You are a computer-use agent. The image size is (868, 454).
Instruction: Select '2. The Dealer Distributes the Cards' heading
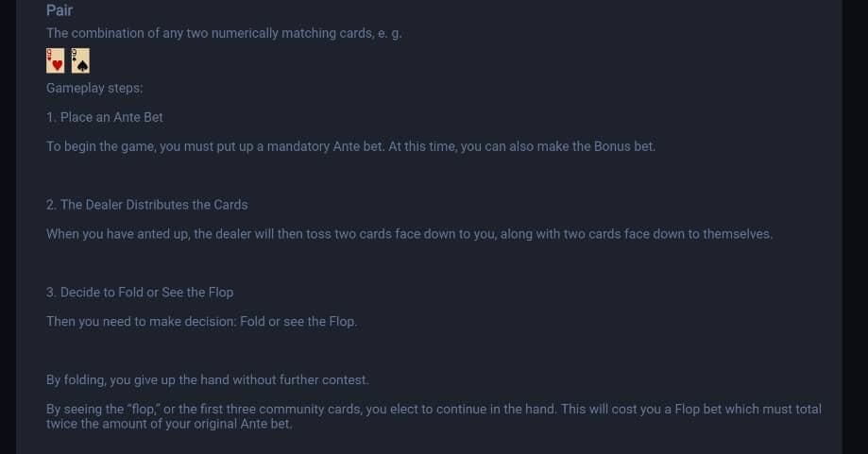tap(146, 205)
